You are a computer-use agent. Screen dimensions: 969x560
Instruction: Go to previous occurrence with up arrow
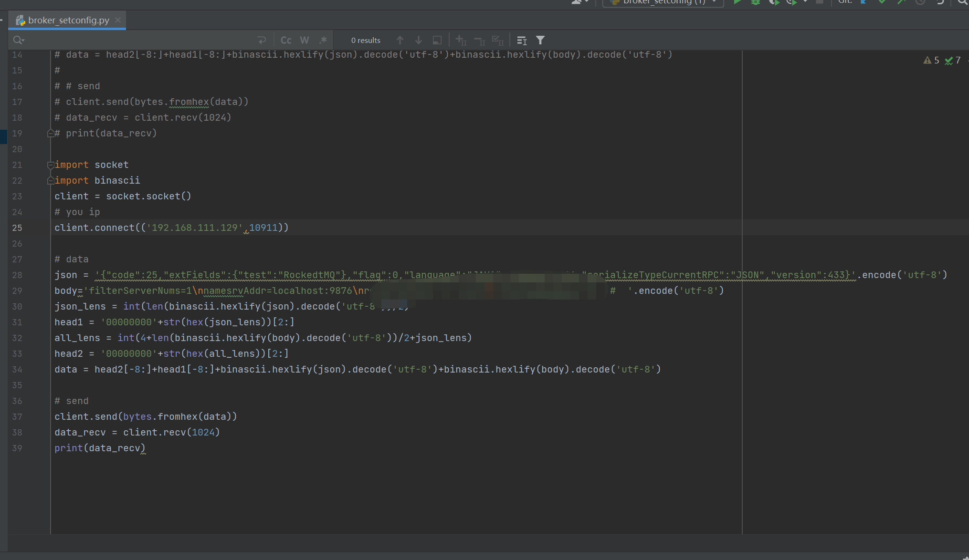click(400, 40)
